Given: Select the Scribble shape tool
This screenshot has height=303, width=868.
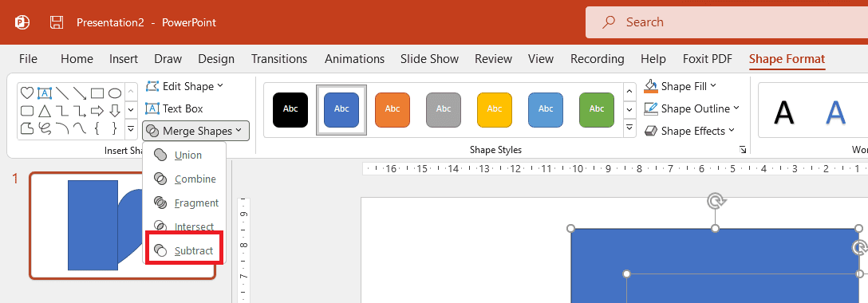Looking at the screenshot, I should pos(45,128).
